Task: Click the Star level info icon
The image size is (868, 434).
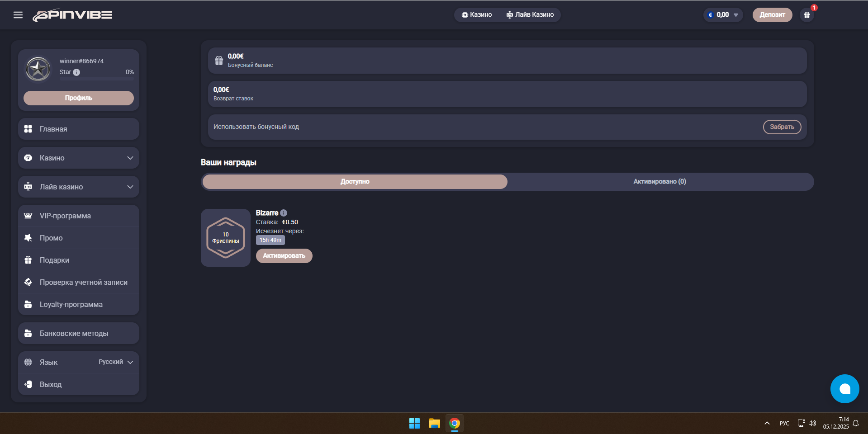Action: 76,72
